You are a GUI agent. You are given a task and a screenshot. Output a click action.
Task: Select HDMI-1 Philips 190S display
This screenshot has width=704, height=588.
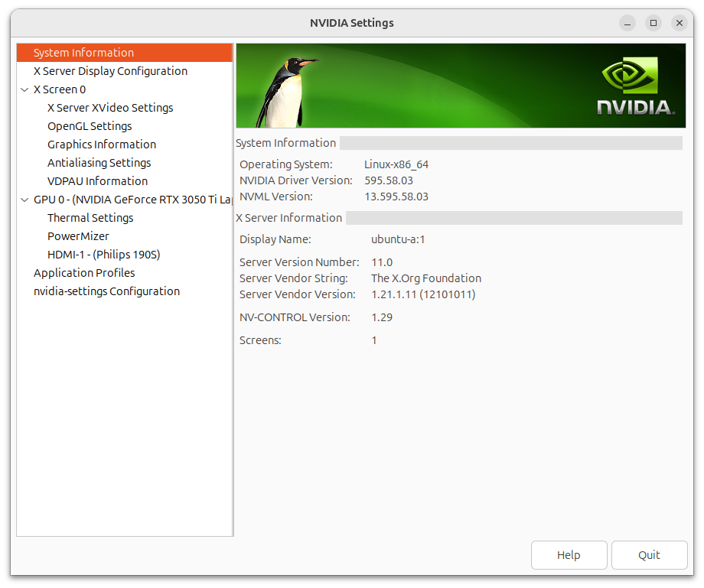103,255
